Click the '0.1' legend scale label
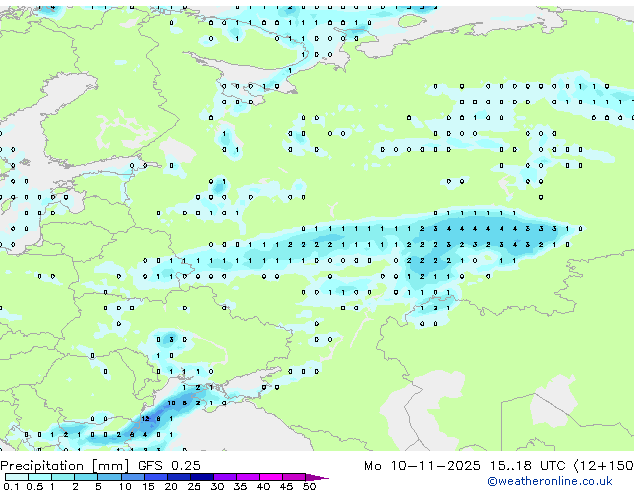 12,486
